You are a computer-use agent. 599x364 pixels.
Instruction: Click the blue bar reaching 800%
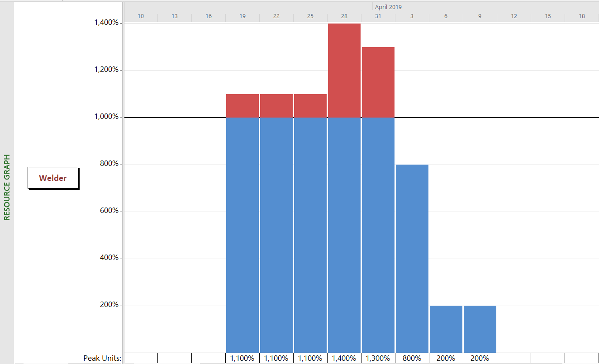pyautogui.click(x=412, y=258)
